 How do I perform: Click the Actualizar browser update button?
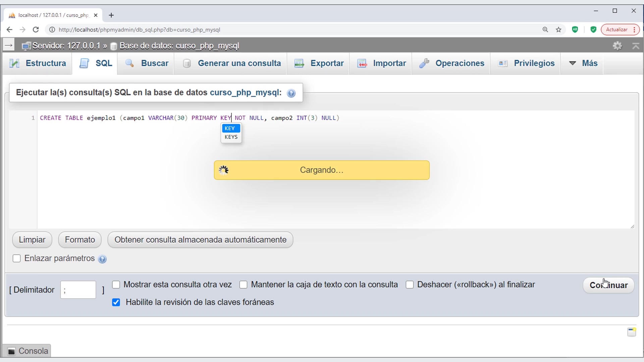620,29
